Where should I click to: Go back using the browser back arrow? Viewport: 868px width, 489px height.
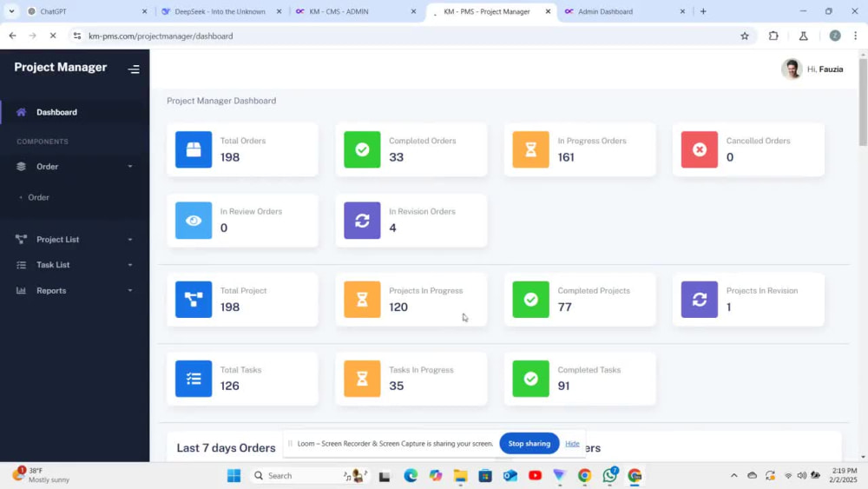(x=12, y=36)
